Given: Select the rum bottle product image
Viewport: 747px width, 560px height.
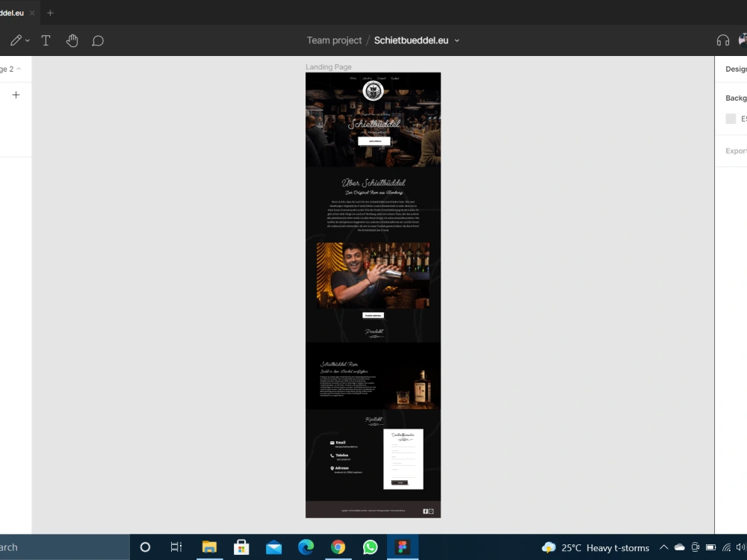Looking at the screenshot, I should click(421, 387).
